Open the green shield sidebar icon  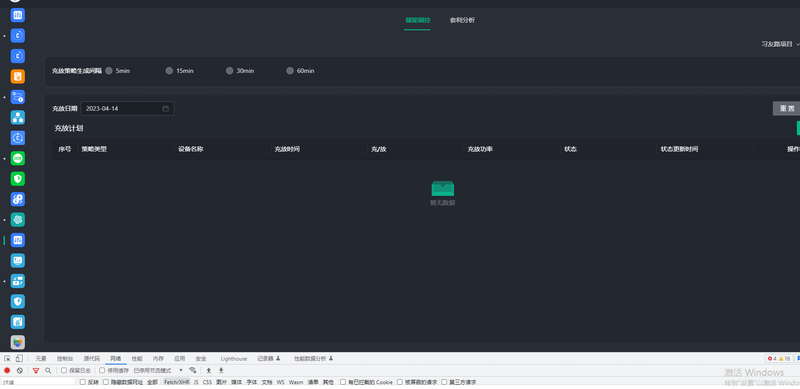pos(18,179)
